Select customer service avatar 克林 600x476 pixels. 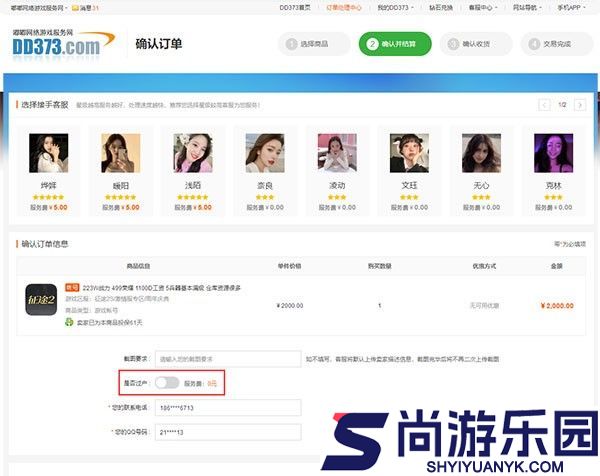553,153
